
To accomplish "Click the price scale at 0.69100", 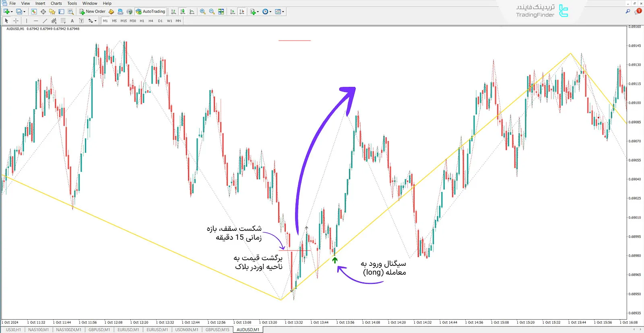I will [x=634, y=103].
